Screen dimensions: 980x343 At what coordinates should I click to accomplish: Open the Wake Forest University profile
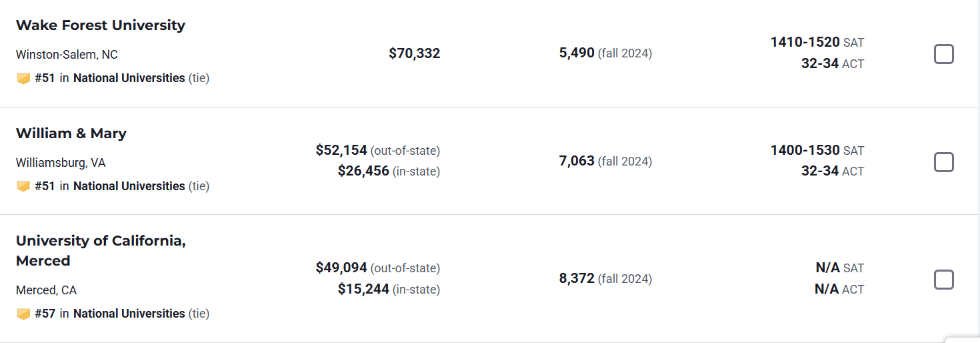(x=101, y=25)
